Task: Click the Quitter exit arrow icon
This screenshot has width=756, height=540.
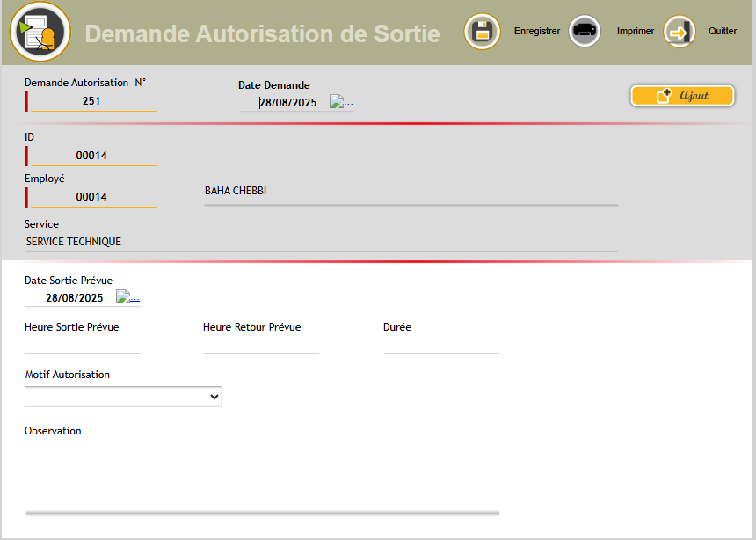Action: pos(680,31)
